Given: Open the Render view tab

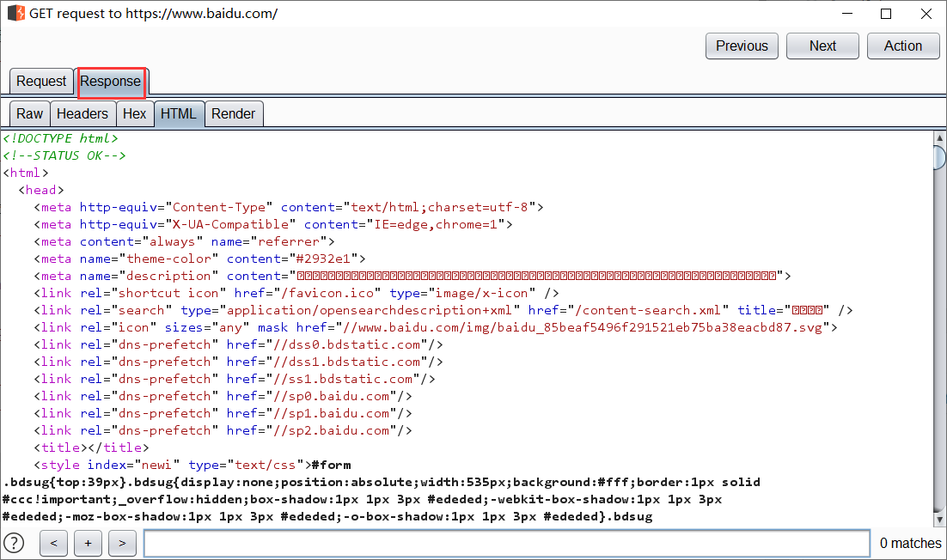Looking at the screenshot, I should [x=233, y=114].
